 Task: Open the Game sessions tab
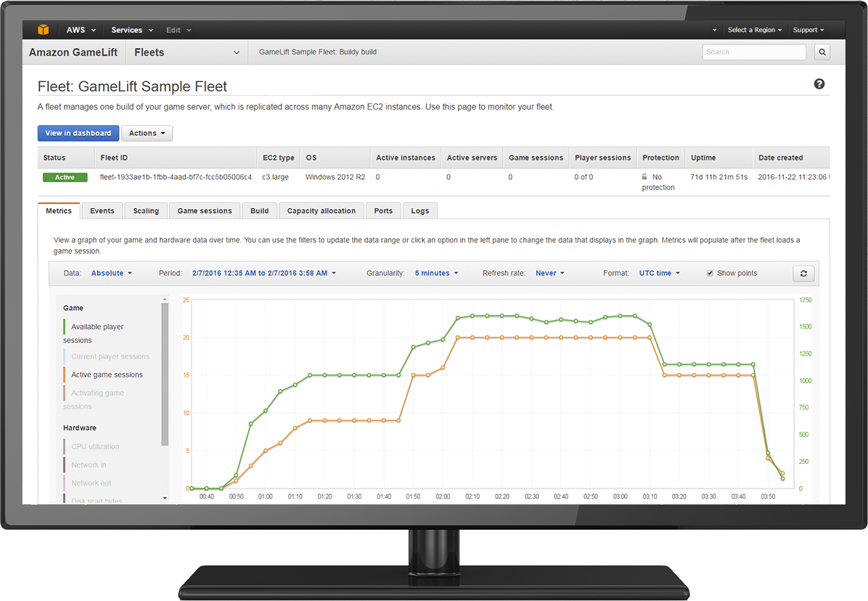(x=205, y=210)
